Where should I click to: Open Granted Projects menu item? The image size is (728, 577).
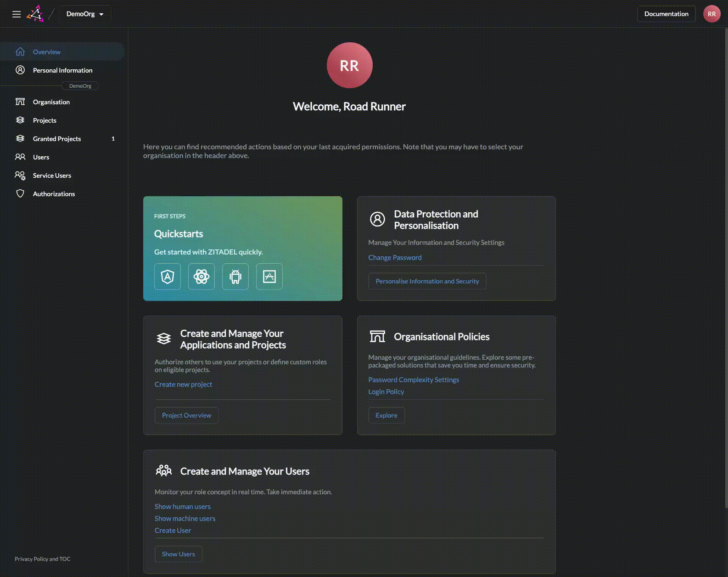pyautogui.click(x=57, y=139)
